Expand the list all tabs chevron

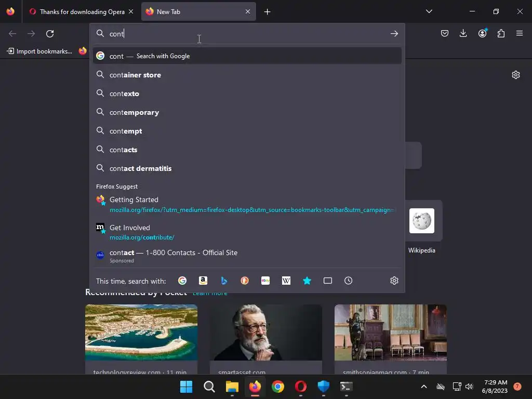point(429,11)
